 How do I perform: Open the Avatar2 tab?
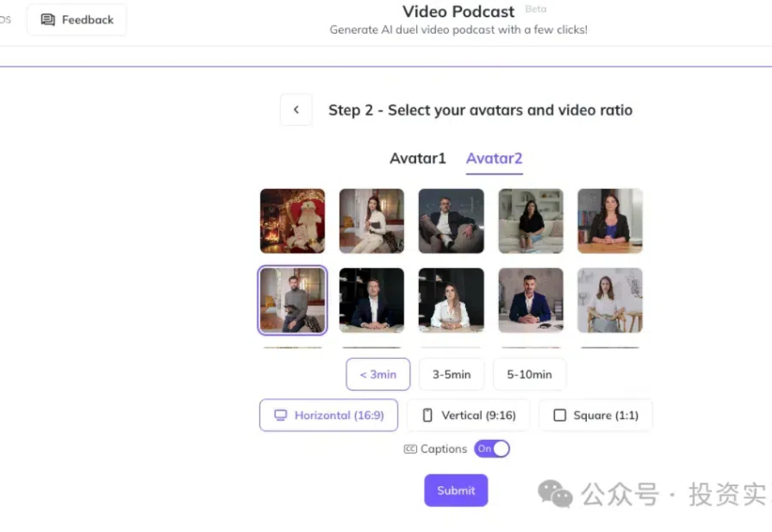click(x=494, y=159)
